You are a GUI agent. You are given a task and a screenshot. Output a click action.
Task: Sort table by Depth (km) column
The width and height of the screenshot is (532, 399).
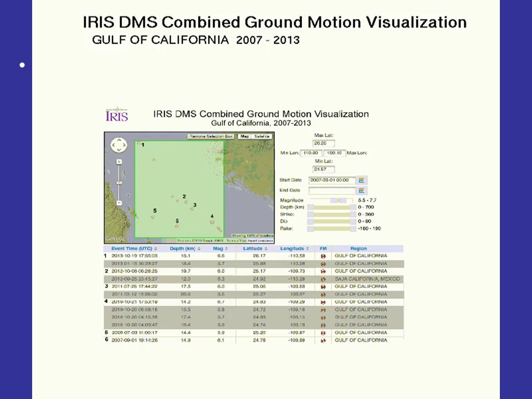click(x=185, y=249)
